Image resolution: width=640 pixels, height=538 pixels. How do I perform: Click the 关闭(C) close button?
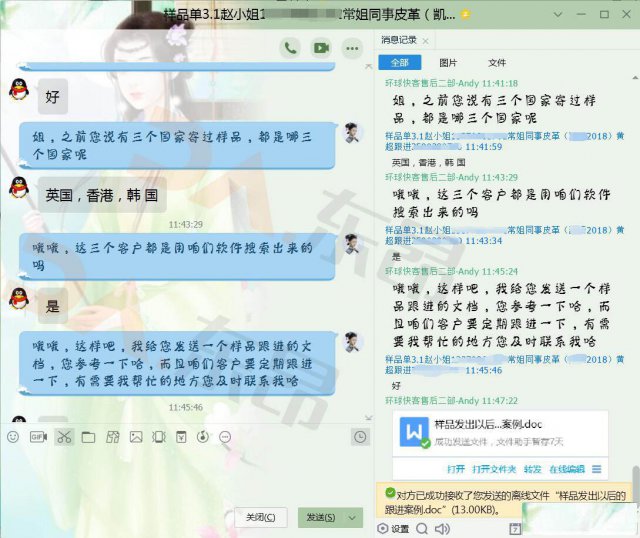[x=260, y=518]
